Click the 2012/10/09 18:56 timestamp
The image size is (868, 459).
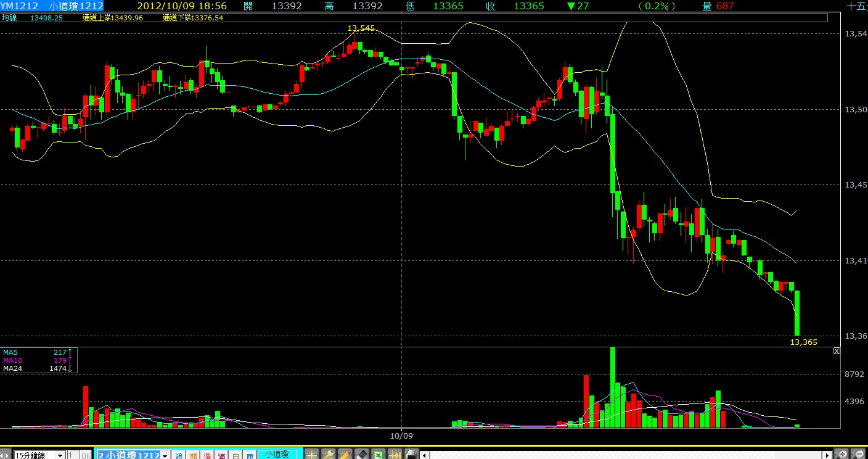point(182,6)
